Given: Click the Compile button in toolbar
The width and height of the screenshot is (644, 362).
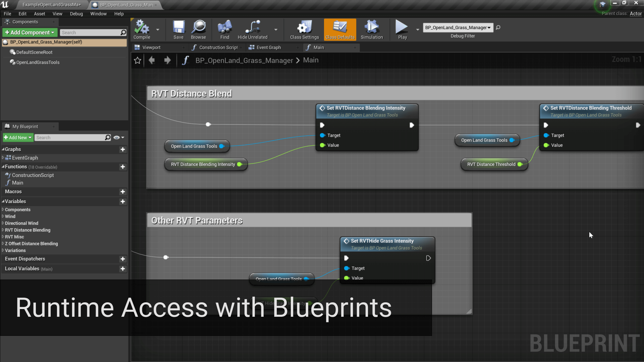Looking at the screenshot, I should click(x=142, y=29).
